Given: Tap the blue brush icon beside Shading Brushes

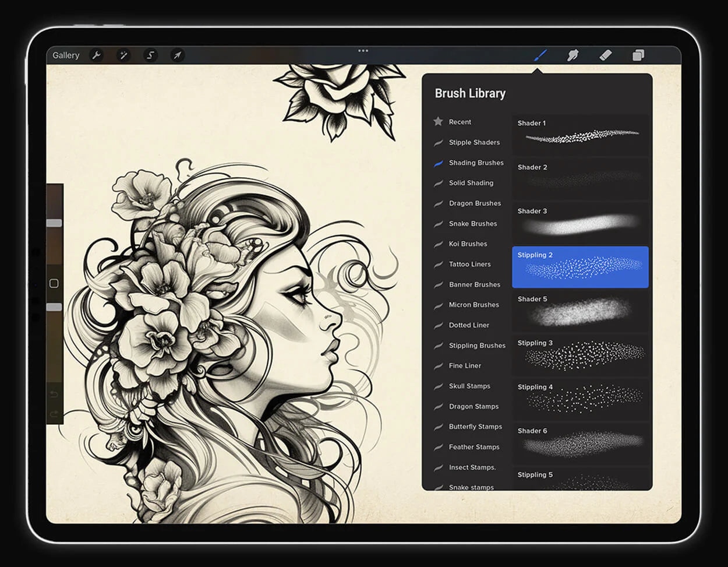Looking at the screenshot, I should [438, 163].
